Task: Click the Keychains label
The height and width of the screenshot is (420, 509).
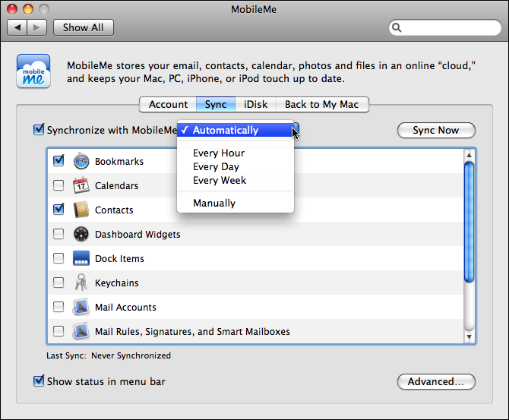Action: click(x=117, y=283)
